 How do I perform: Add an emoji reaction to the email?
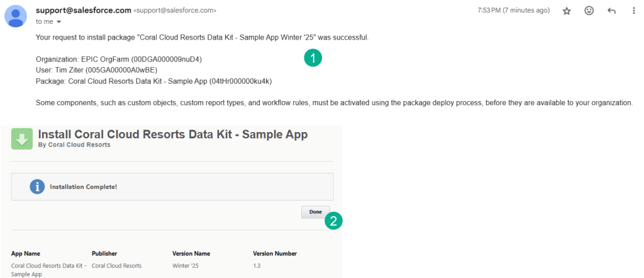(x=589, y=11)
